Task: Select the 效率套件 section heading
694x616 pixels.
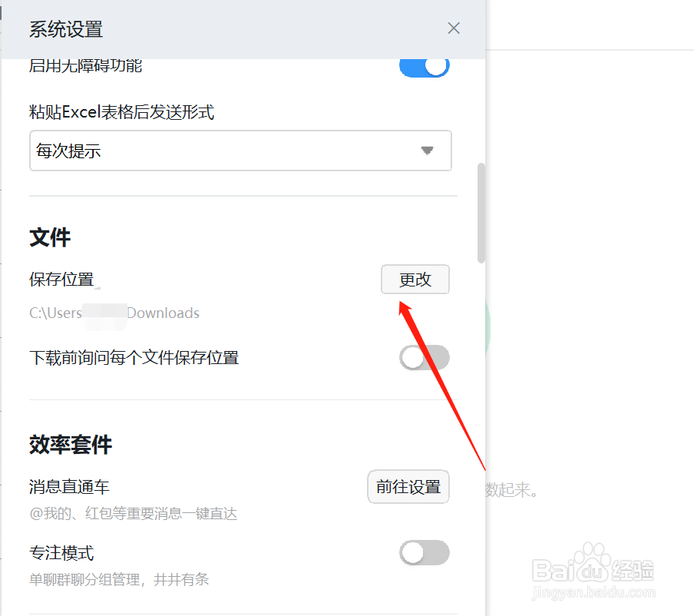Action: pyautogui.click(x=71, y=445)
